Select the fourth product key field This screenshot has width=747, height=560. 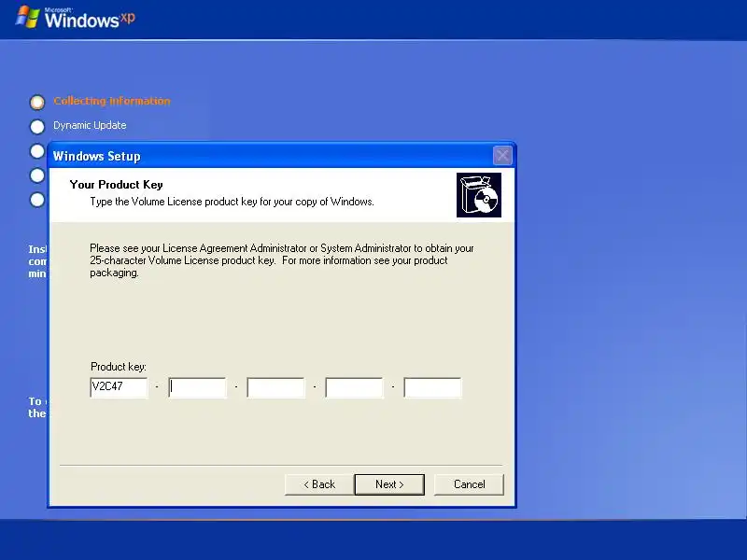coord(354,387)
